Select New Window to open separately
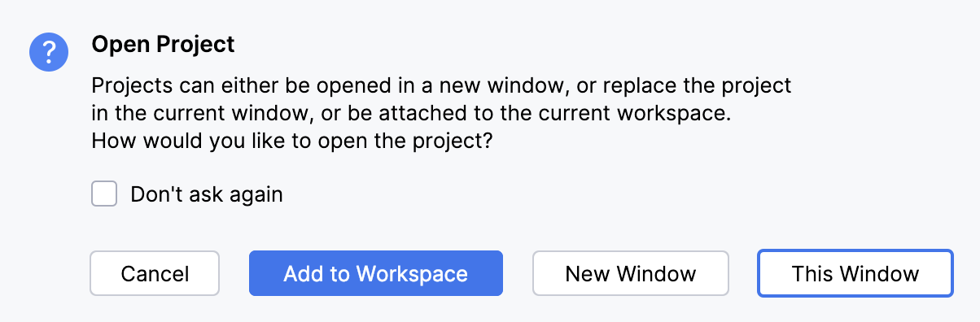The image size is (980, 322). coord(631,273)
